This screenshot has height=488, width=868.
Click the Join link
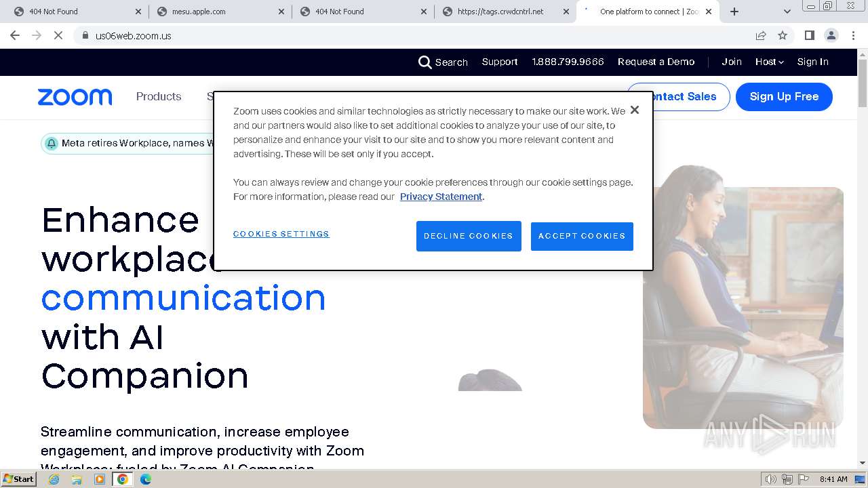click(x=732, y=62)
